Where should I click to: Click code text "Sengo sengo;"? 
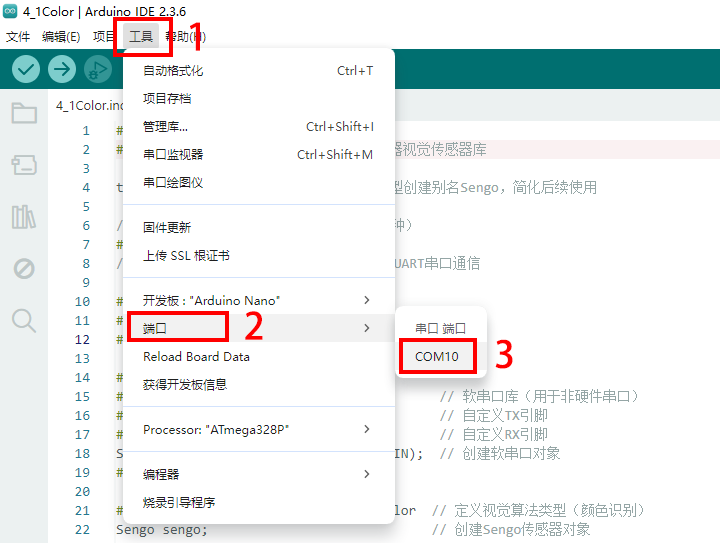(162, 530)
